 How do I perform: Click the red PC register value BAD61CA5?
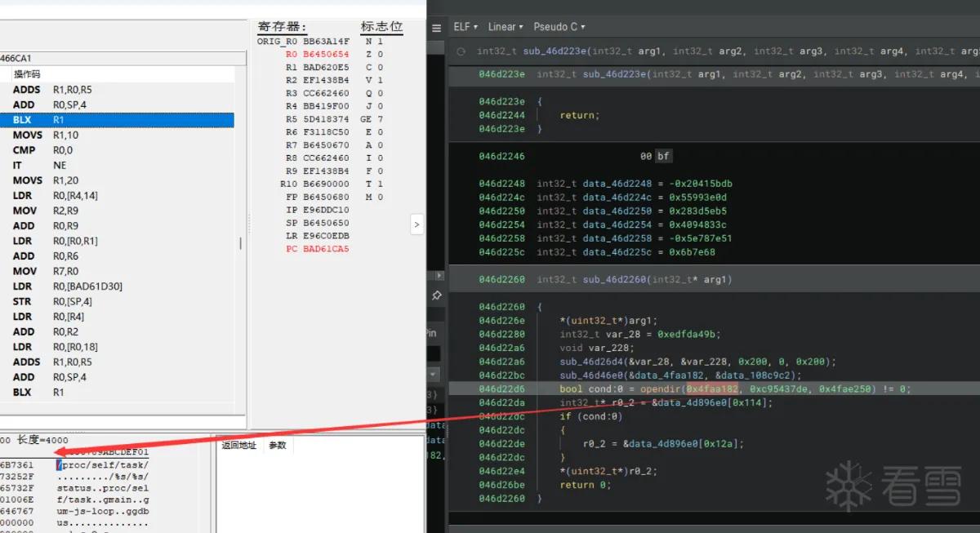point(326,249)
